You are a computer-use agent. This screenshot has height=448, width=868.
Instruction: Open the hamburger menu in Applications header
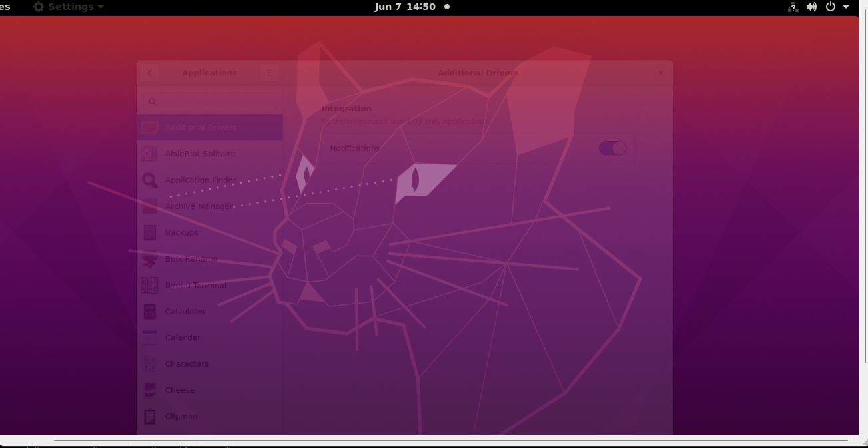click(x=269, y=73)
